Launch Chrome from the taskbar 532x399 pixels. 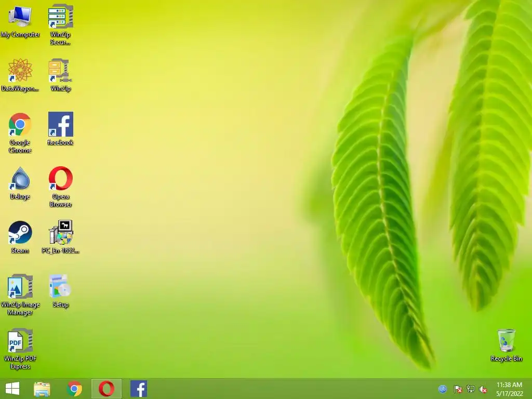75,389
